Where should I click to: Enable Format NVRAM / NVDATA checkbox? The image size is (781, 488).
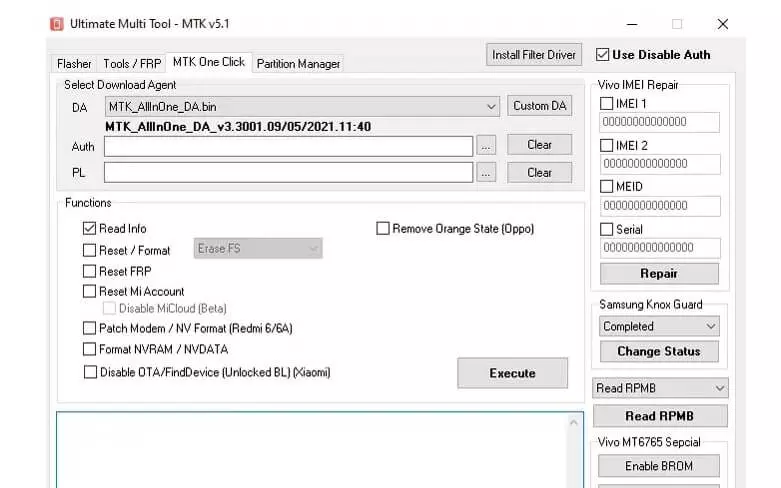[89, 349]
